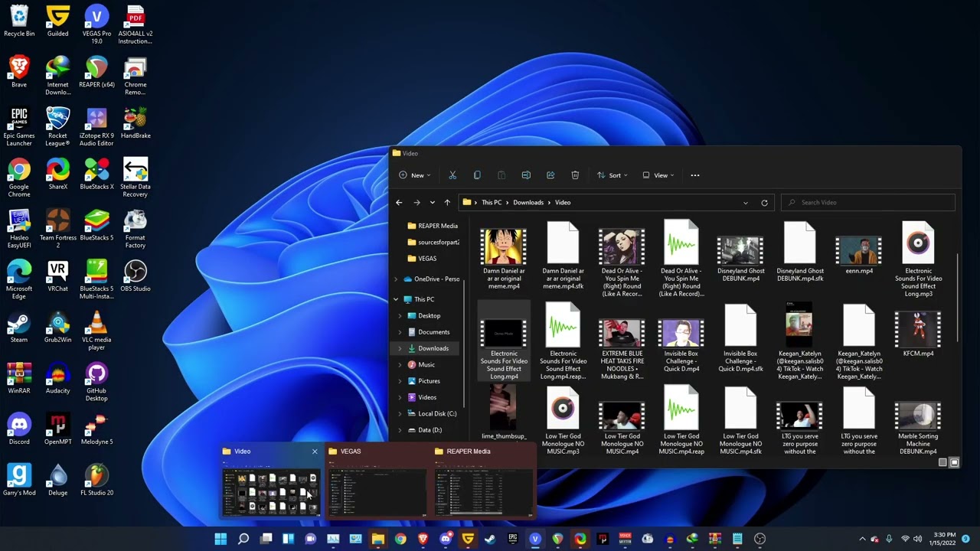Screen dimensions: 980x551
Task: Switch to details view in Explorer status bar
Action: pyautogui.click(x=942, y=462)
